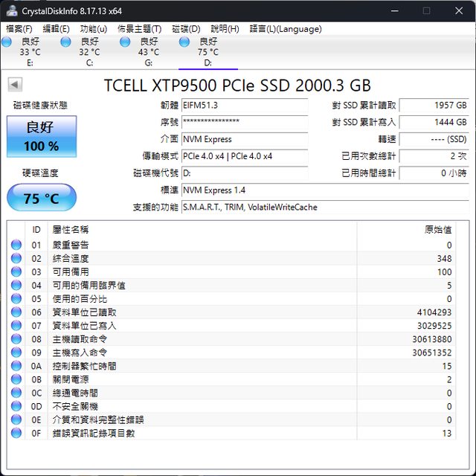Click status orb for attribute 01 嚴重警告
The image size is (476, 476).
click(x=16, y=245)
